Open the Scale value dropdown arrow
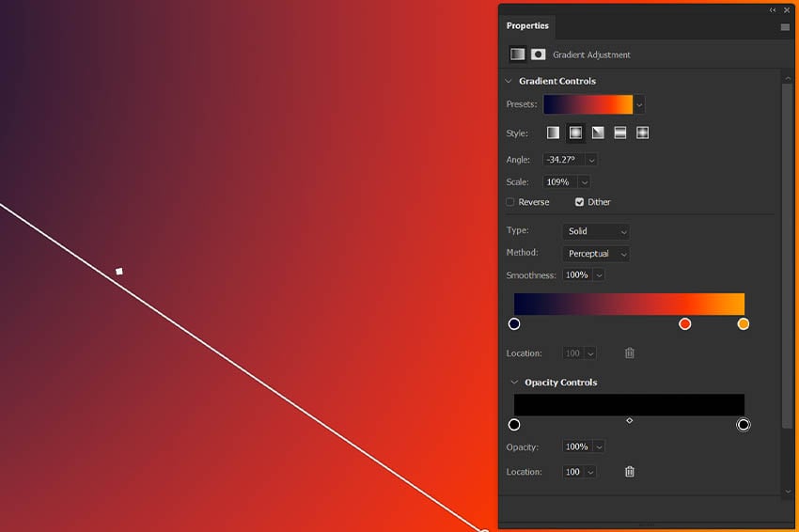The image size is (799, 532). pos(585,182)
